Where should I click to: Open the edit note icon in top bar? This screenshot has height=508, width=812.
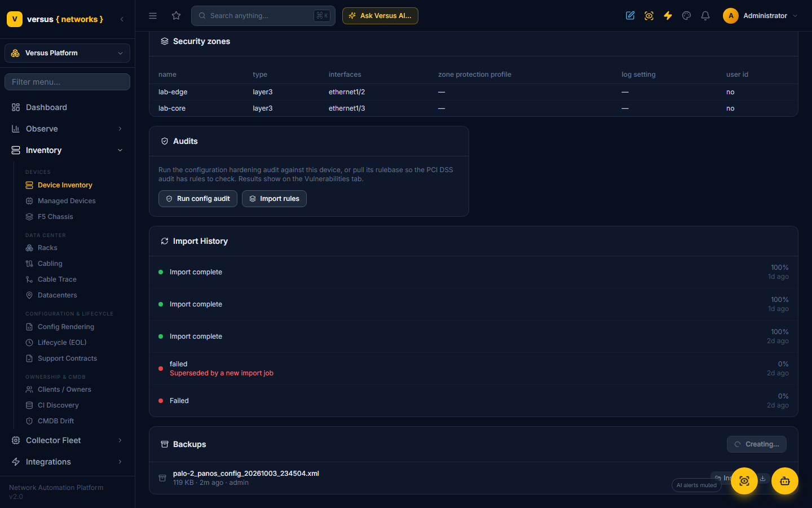click(x=630, y=16)
